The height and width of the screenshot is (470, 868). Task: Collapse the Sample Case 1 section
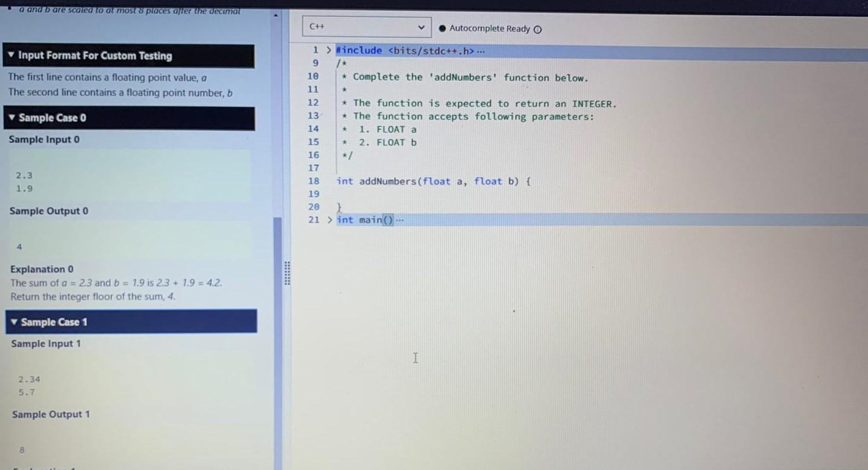tap(14, 322)
